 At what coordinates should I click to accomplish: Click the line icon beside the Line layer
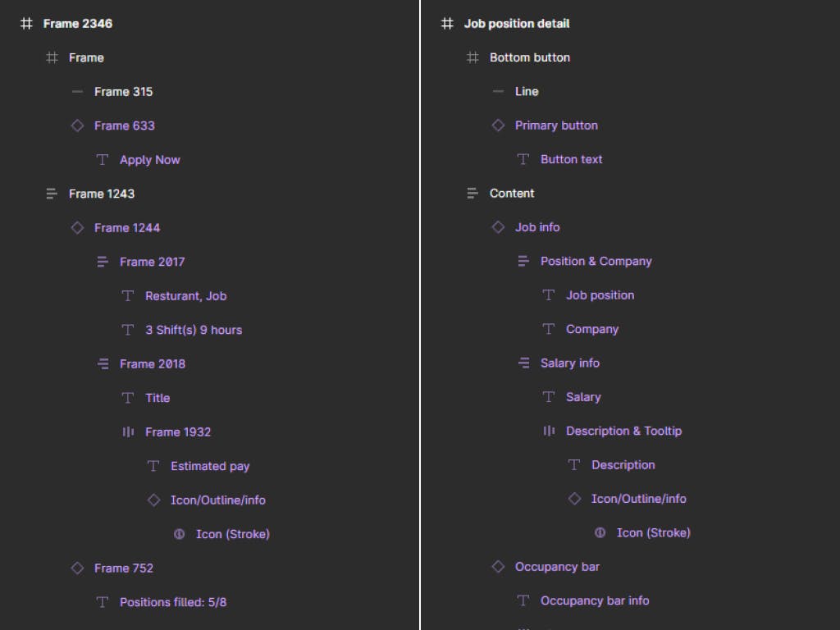click(498, 91)
